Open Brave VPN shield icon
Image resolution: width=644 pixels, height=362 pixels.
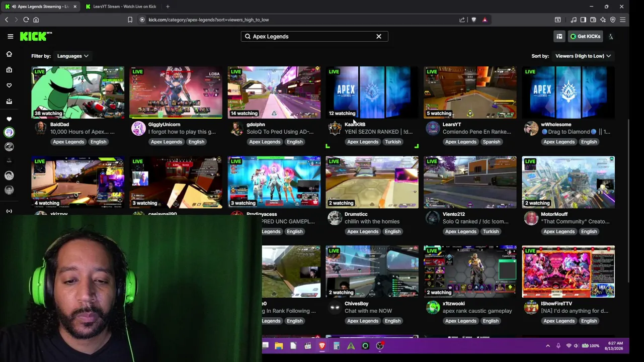613,20
